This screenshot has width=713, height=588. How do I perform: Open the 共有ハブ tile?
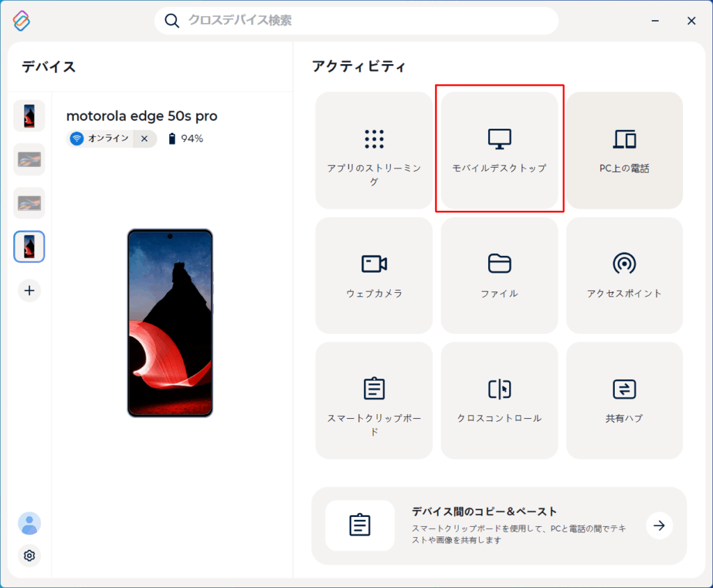click(625, 400)
